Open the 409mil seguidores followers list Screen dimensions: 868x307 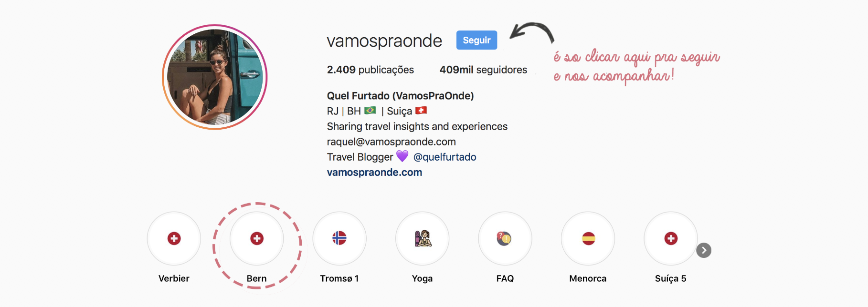pyautogui.click(x=483, y=70)
